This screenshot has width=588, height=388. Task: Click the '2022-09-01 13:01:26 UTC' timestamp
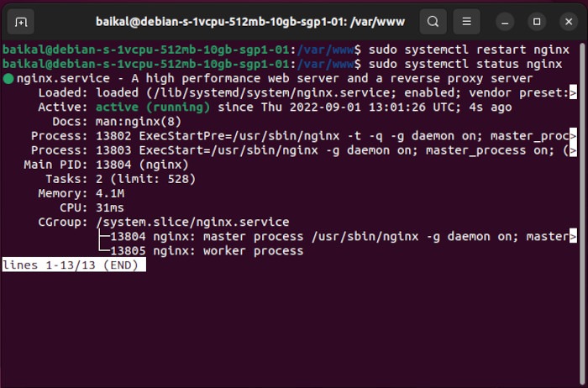[375, 107]
